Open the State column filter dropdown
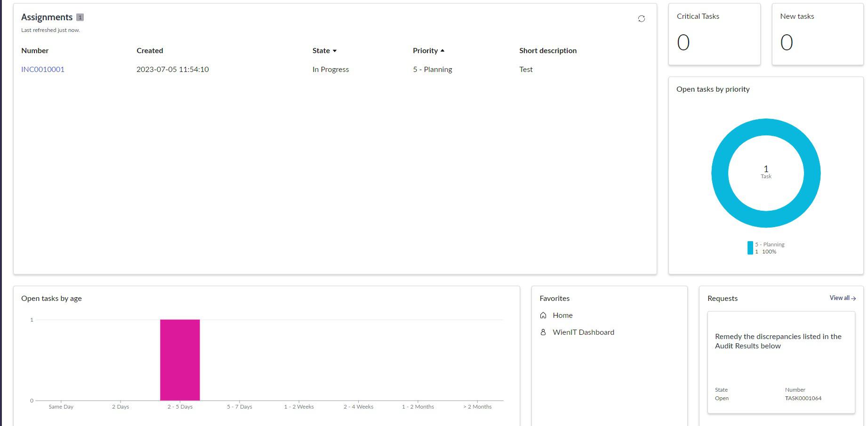 [x=335, y=51]
